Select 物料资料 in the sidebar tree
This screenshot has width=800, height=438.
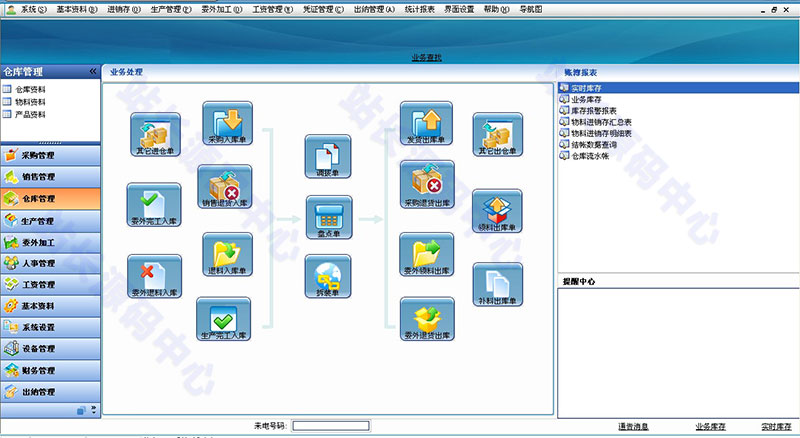coord(30,102)
